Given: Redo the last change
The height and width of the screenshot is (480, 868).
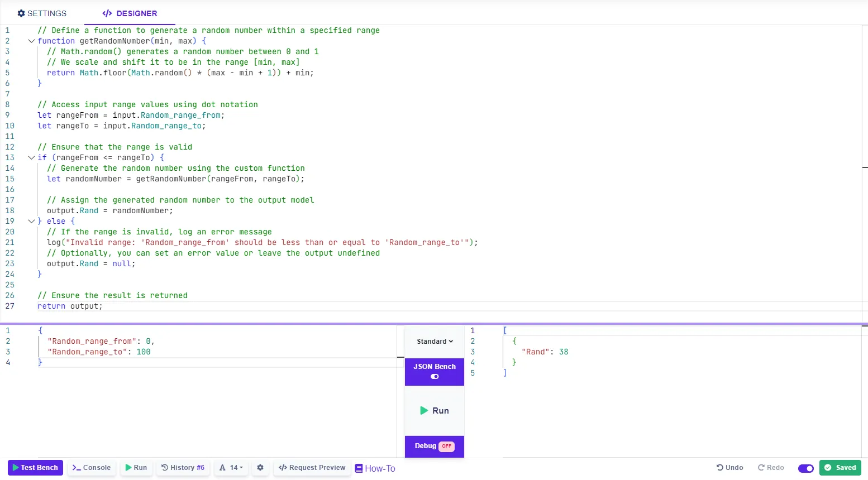Looking at the screenshot, I should click(x=771, y=468).
